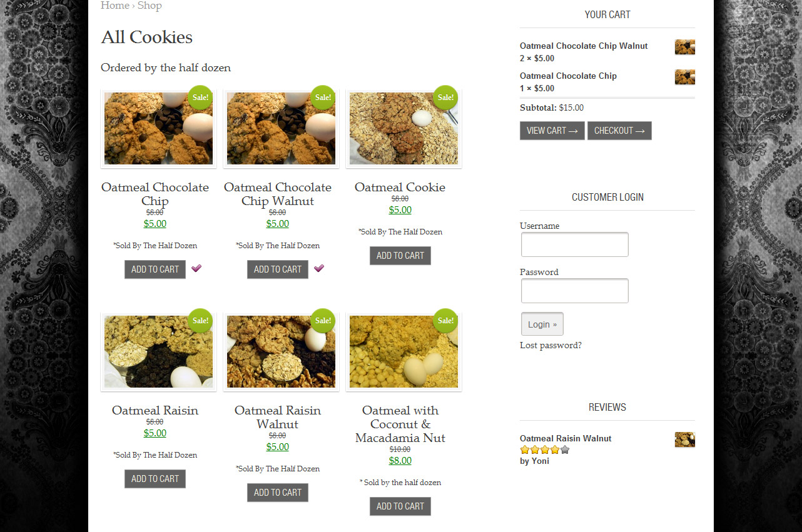
Task: Follow the Lost password? link
Action: [551, 345]
